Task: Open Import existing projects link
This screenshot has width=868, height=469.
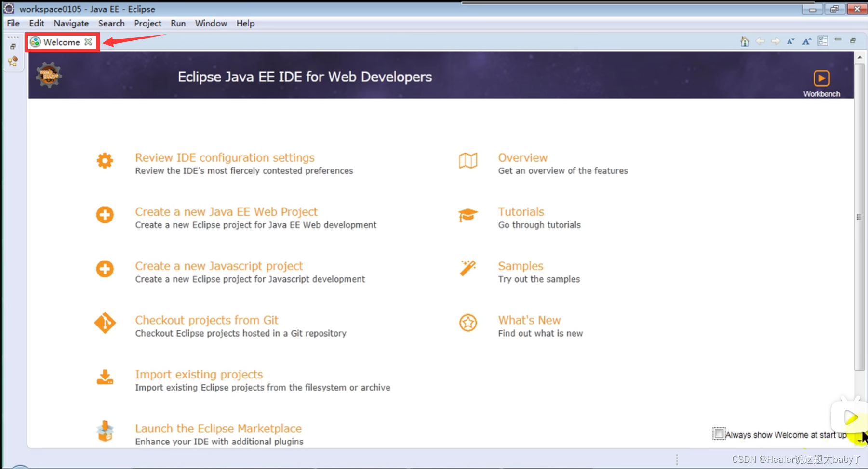Action: point(199,374)
